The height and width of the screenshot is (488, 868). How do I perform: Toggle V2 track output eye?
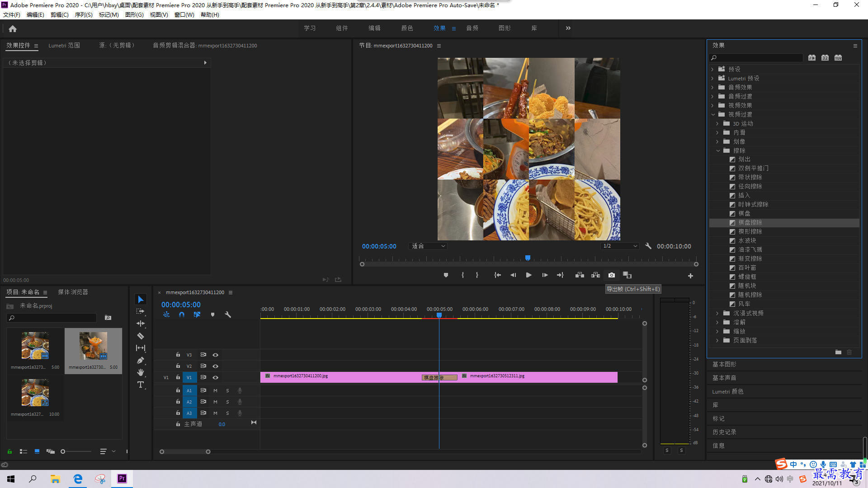click(215, 366)
